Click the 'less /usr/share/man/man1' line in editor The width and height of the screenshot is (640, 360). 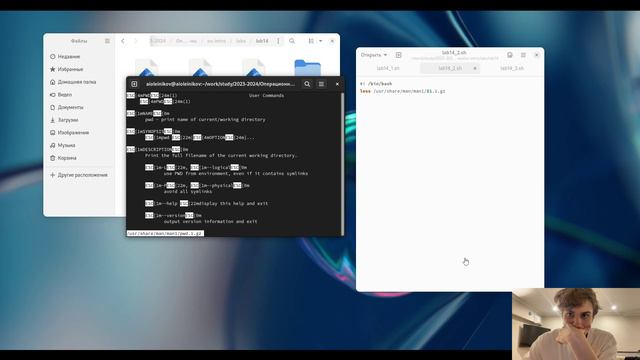pos(402,91)
